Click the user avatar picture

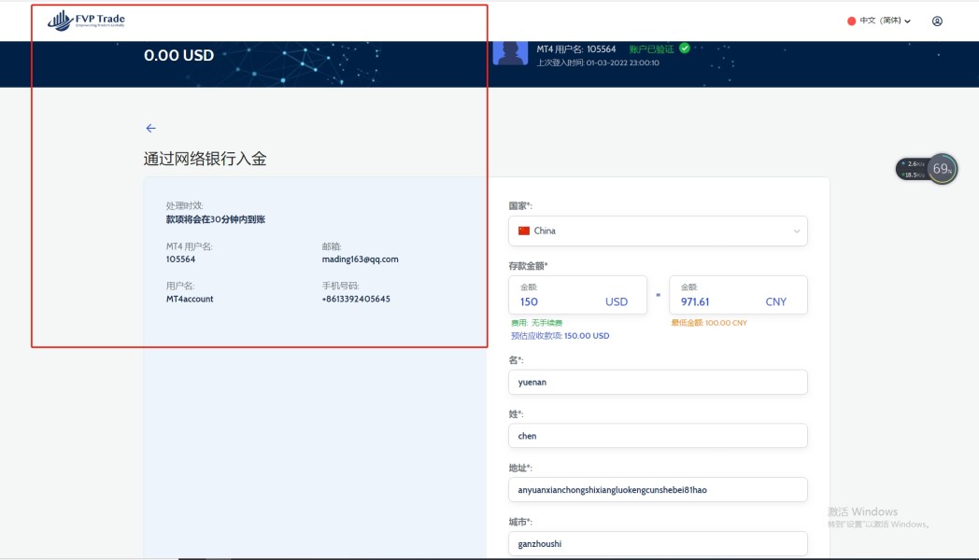(x=510, y=53)
